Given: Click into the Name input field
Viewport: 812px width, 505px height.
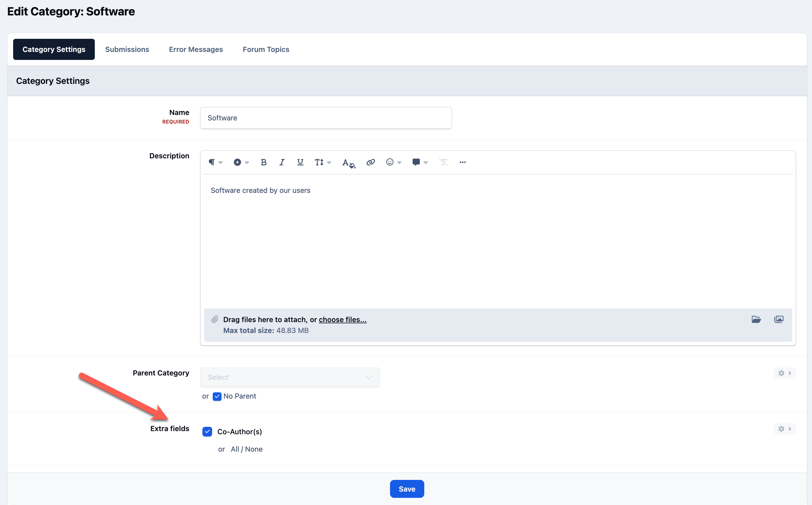Looking at the screenshot, I should [326, 118].
